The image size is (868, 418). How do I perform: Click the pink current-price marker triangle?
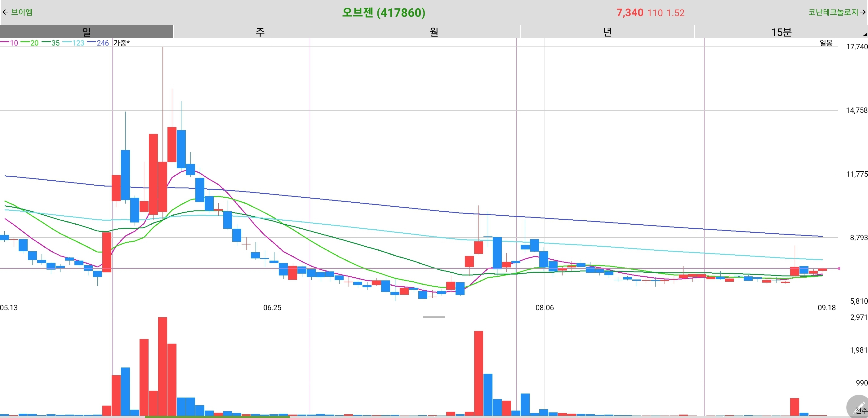click(x=838, y=268)
